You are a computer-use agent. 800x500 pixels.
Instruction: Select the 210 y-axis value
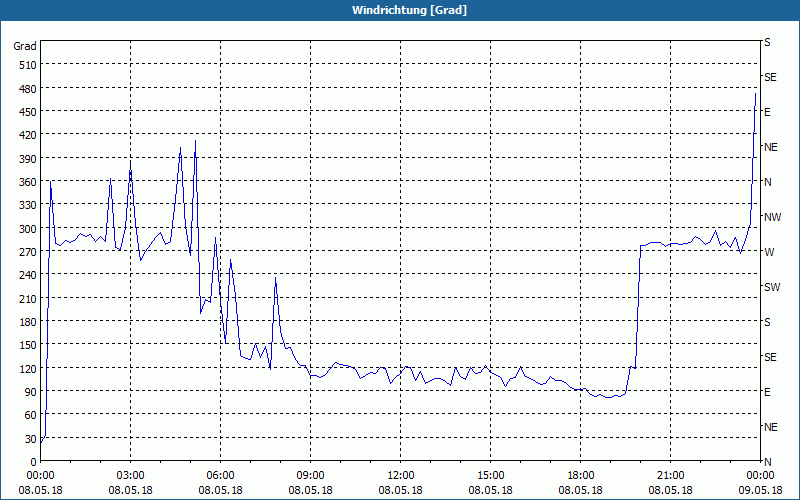point(28,298)
